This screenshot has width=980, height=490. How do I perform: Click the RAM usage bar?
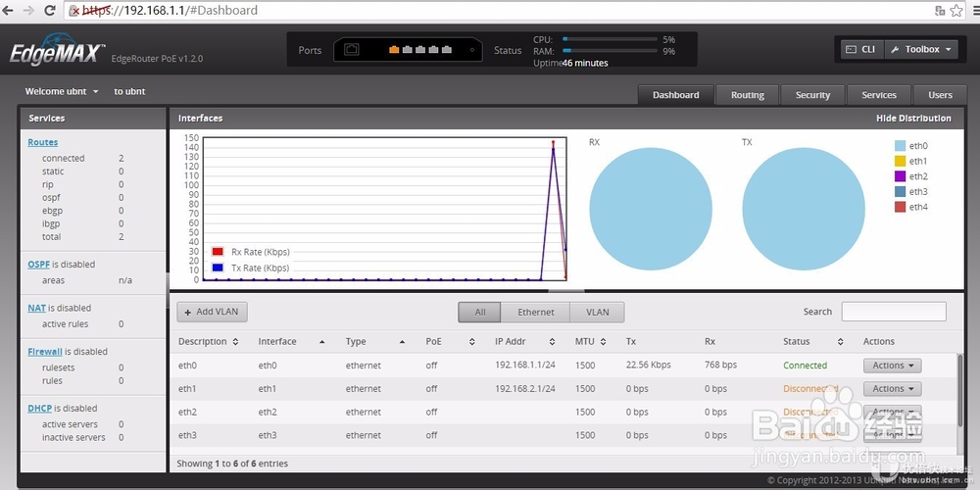pos(610,51)
